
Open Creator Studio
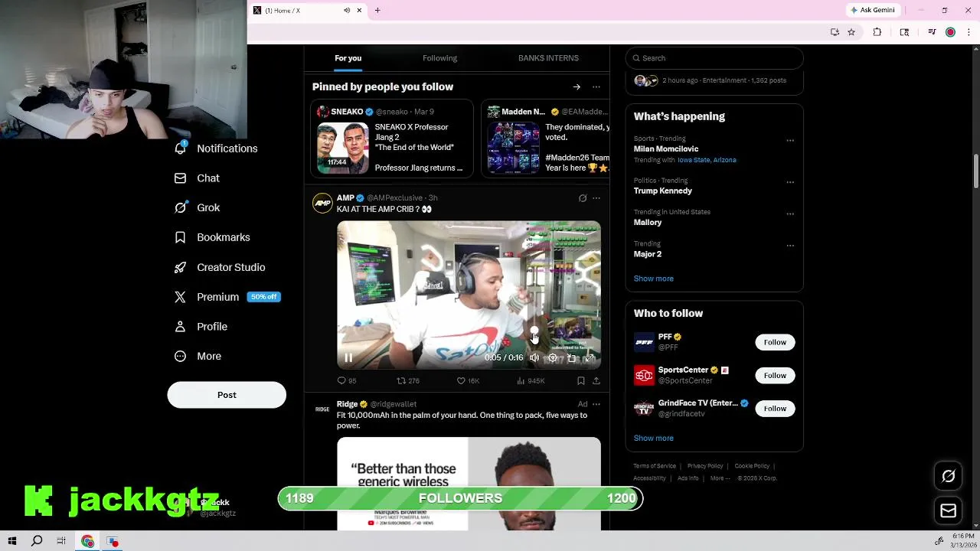point(220,267)
